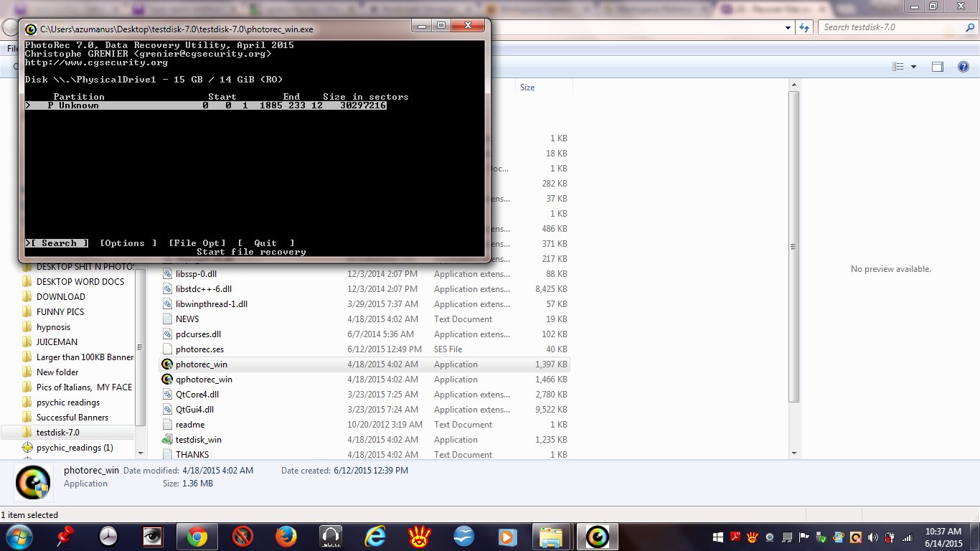980x551 pixels.
Task: Select File Opt entry in PhotoRec
Action: click(x=197, y=243)
